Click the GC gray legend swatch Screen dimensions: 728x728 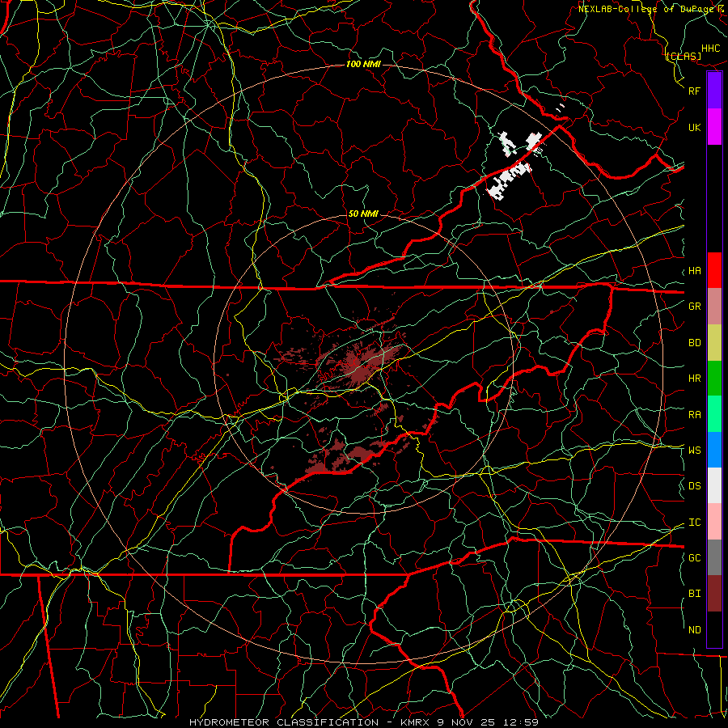(x=714, y=557)
